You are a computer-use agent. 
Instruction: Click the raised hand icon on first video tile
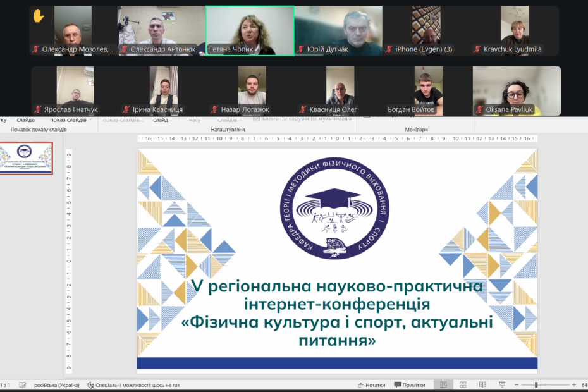tap(39, 17)
